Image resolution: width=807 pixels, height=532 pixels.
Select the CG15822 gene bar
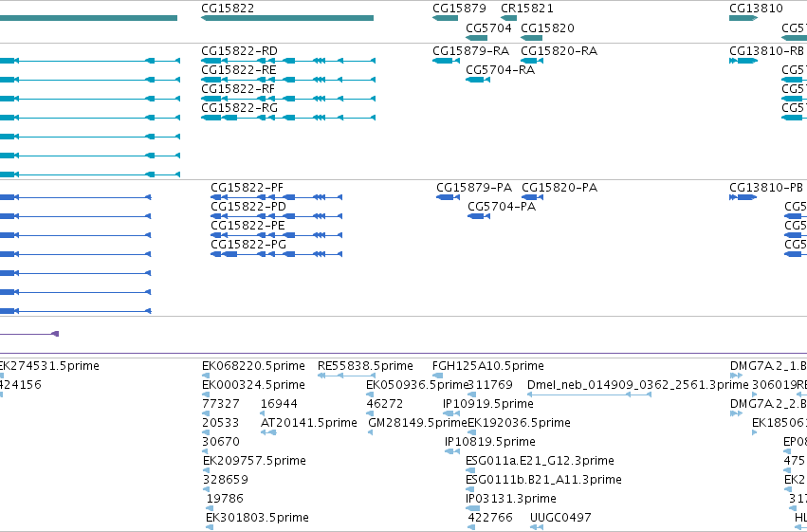287,18
